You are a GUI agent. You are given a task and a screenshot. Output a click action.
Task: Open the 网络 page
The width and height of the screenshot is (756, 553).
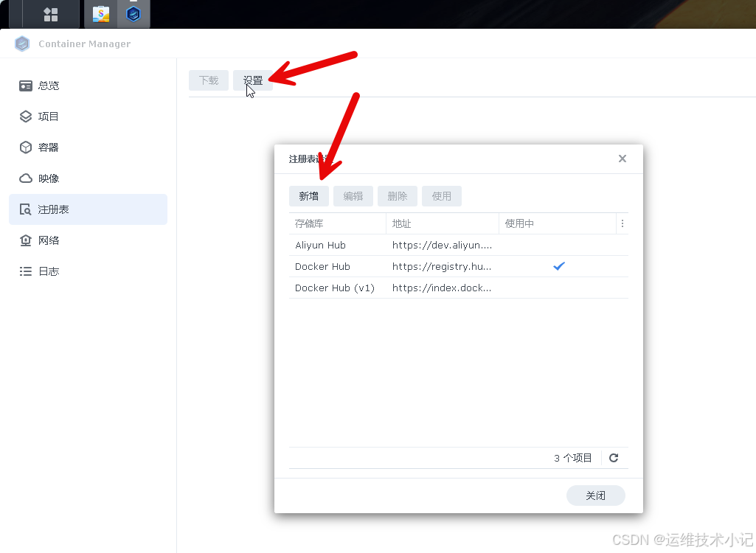click(x=89, y=240)
